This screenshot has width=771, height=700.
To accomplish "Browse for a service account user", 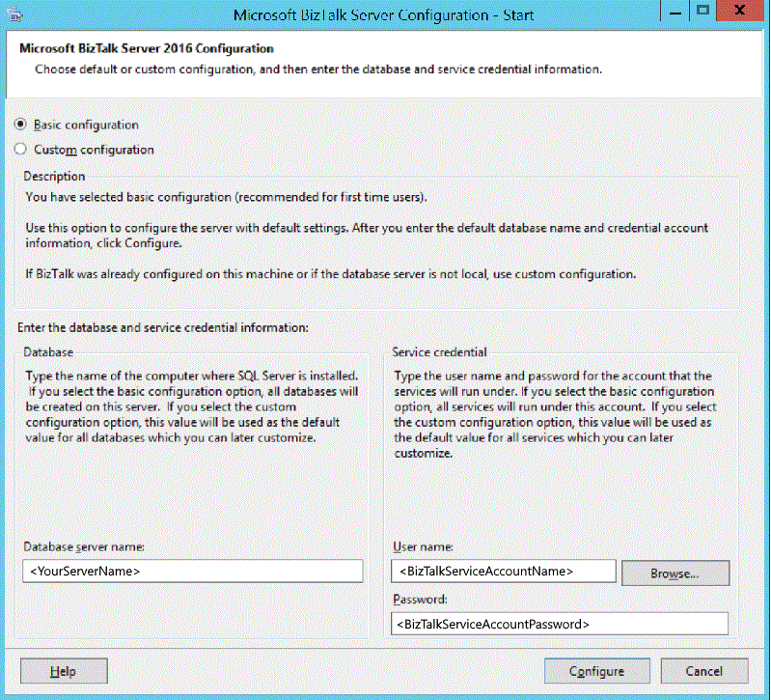I will pos(675,574).
